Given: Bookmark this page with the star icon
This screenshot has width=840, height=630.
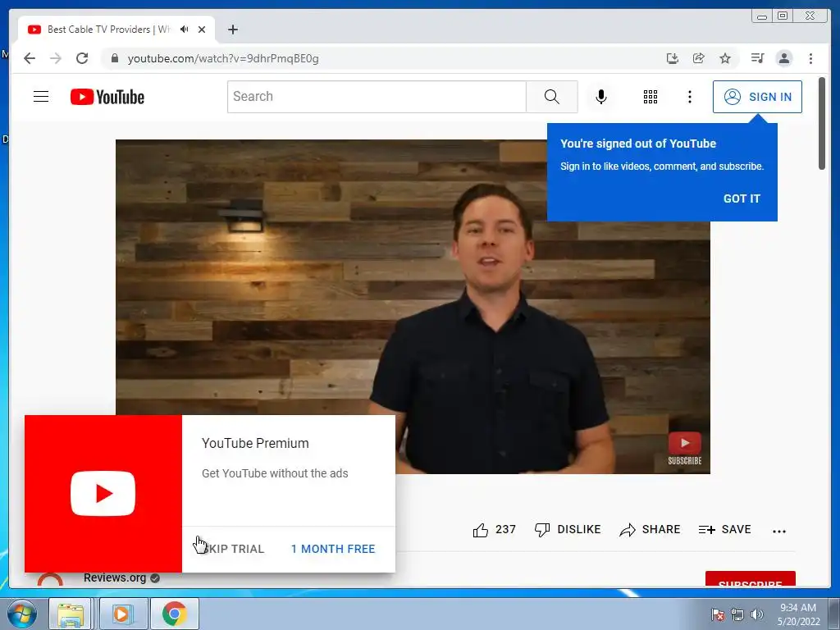Looking at the screenshot, I should click(725, 58).
